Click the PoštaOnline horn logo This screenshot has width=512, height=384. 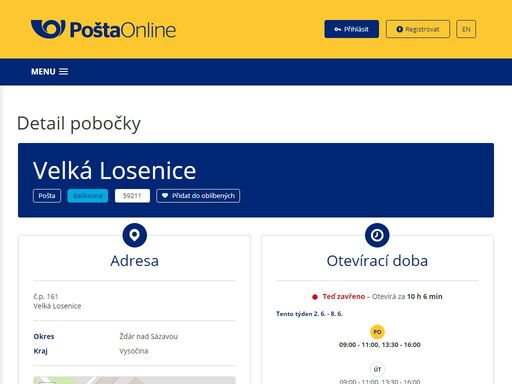(48, 29)
